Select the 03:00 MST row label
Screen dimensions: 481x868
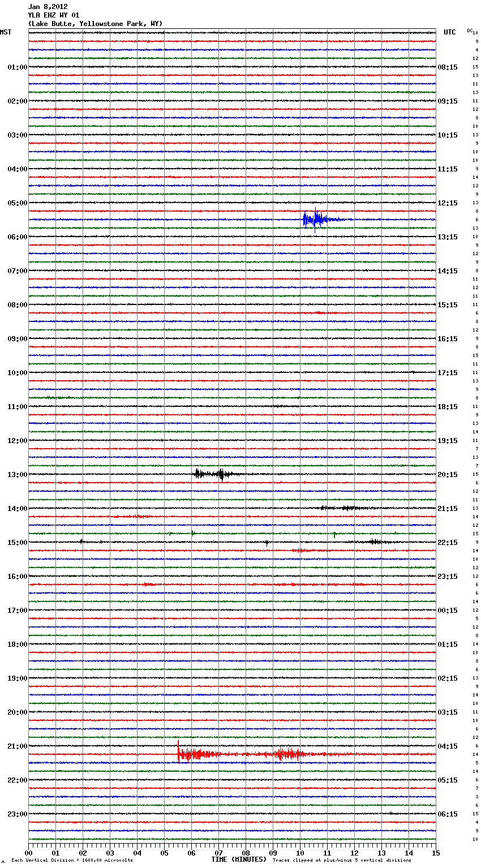[x=17, y=135]
